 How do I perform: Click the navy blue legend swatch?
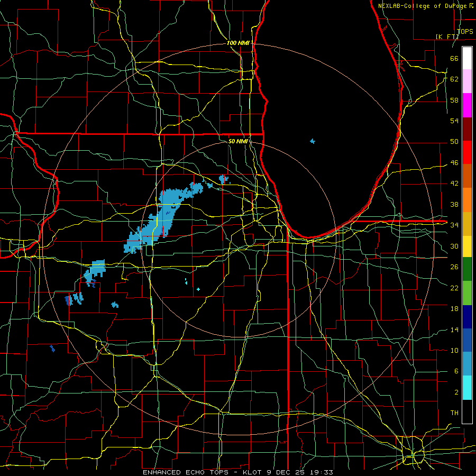click(467, 317)
